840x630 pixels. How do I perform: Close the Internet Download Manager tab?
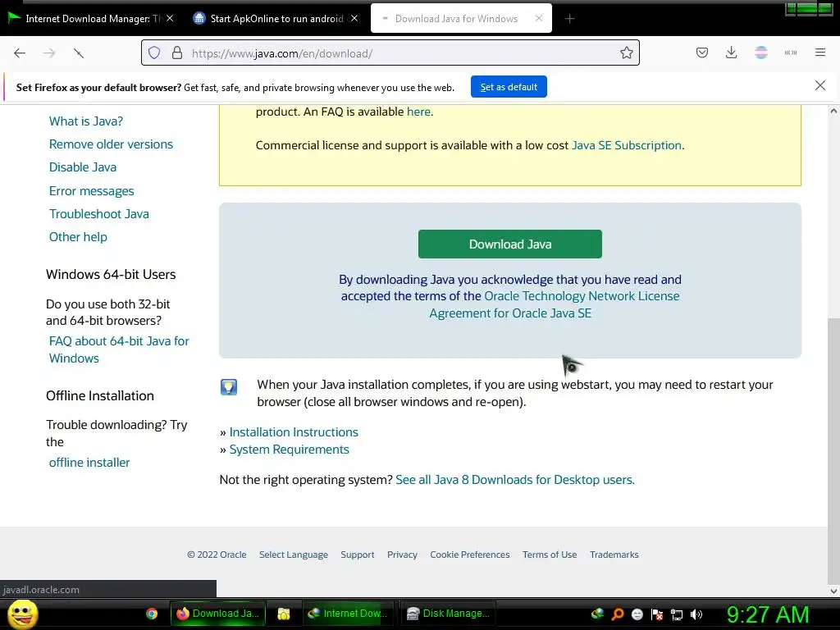pos(170,18)
